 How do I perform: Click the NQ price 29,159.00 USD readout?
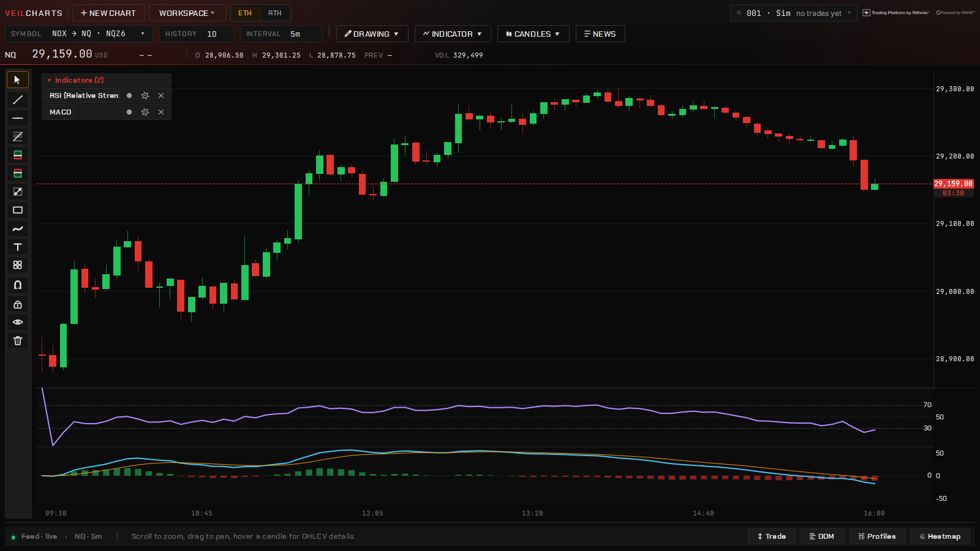point(69,54)
